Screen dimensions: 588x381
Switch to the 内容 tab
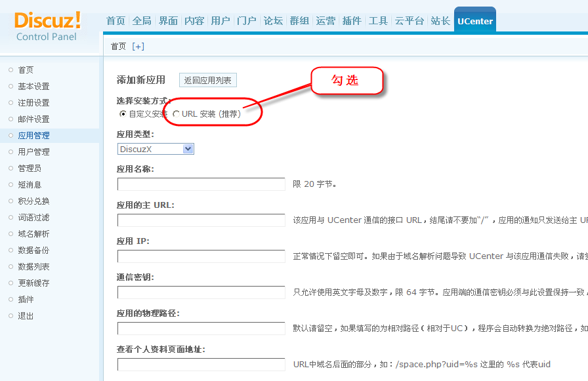[194, 21]
